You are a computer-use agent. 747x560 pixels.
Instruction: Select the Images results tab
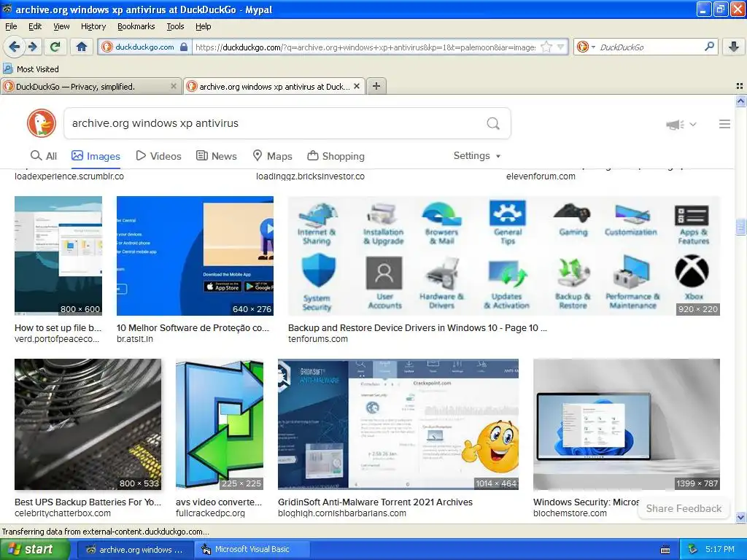pyautogui.click(x=96, y=156)
